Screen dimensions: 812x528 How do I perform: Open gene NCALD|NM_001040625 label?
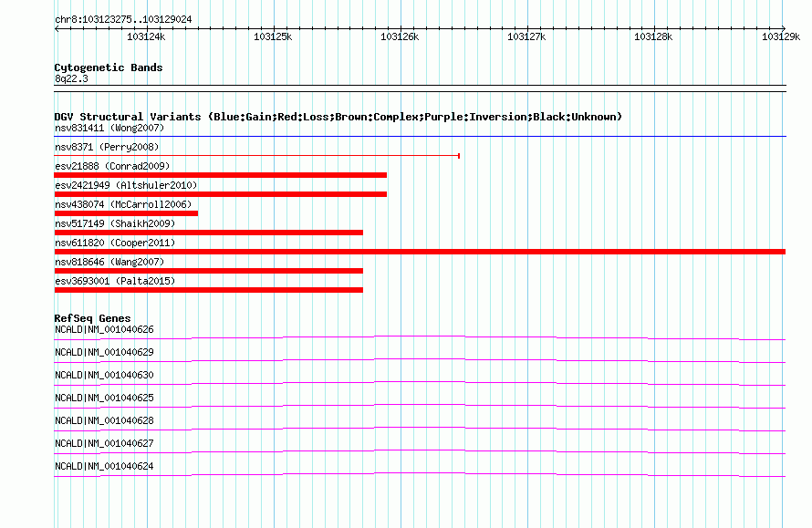[104, 399]
